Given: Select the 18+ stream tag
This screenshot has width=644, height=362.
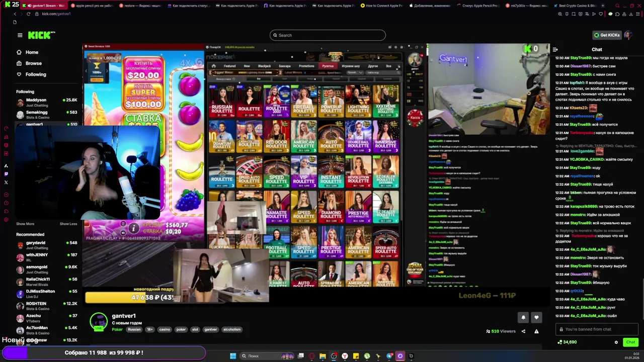Looking at the screenshot, I should tap(149, 329).
